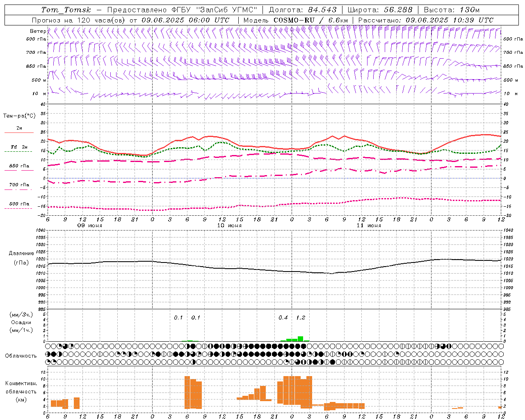The height and width of the screenshot is (420, 525).
Task: Click the '10 июня' date label
Action: [229, 226]
